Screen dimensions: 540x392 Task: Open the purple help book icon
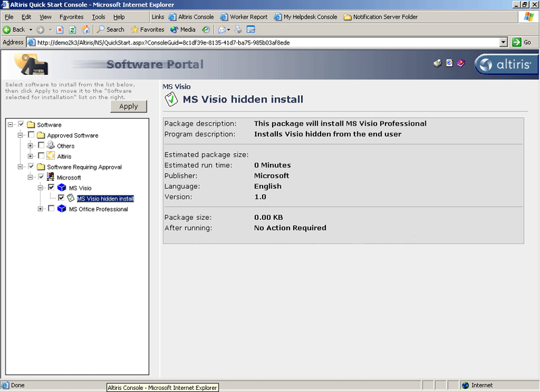[461, 63]
